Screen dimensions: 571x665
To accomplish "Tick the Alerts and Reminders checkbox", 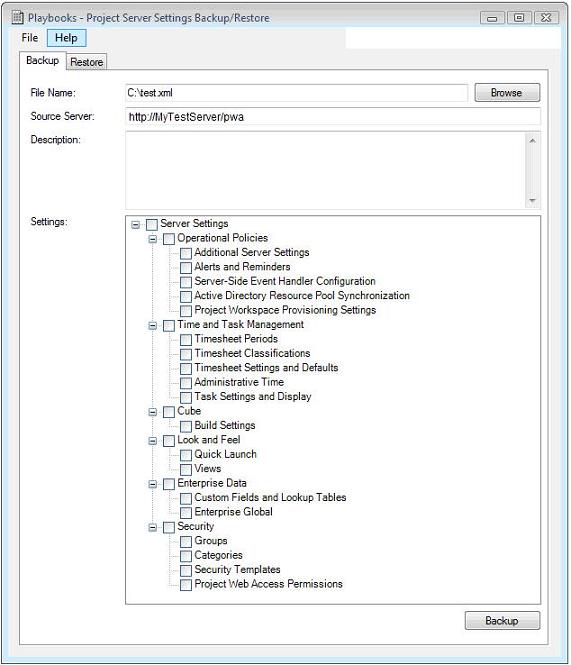I will click(186, 268).
